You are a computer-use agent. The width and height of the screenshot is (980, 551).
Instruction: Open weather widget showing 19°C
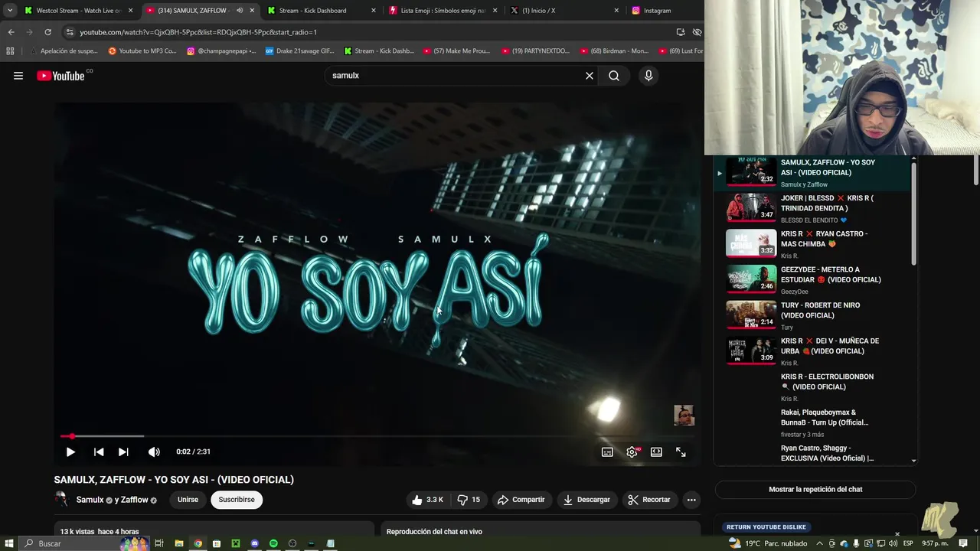click(768, 543)
